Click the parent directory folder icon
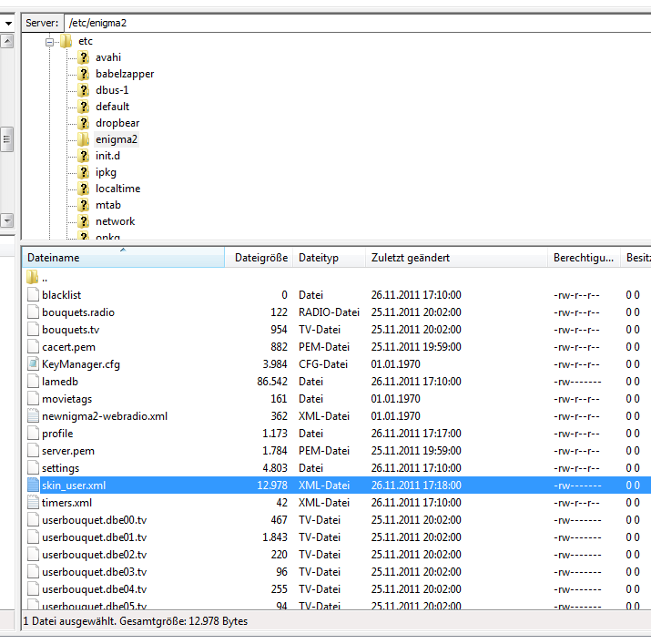Viewport: 651px width, 644px height. (x=33, y=278)
